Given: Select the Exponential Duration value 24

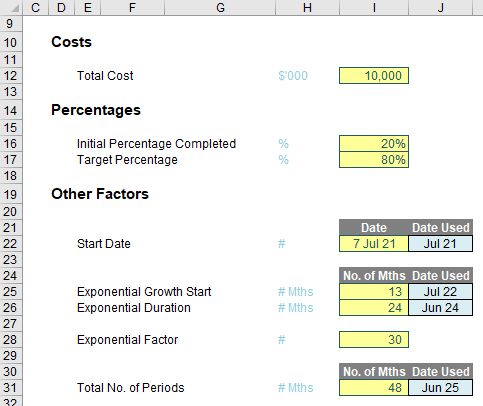Looking at the screenshot, I should (374, 308).
